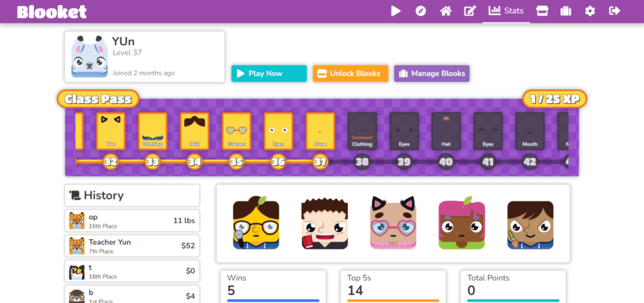Select the locked level 40 Hat card
The height and width of the screenshot is (303, 644).
[446, 131]
